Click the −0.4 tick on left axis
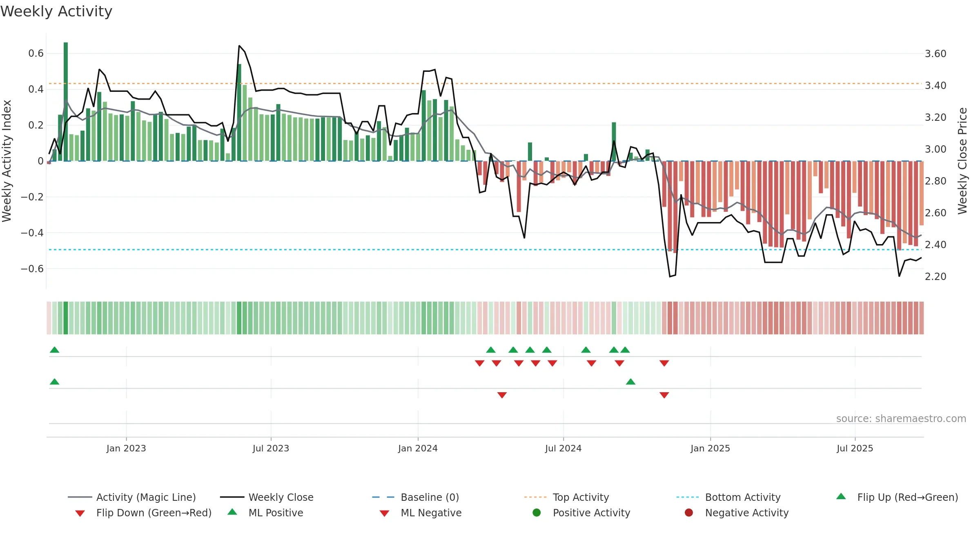Image resolution: width=980 pixels, height=551 pixels. click(x=32, y=233)
